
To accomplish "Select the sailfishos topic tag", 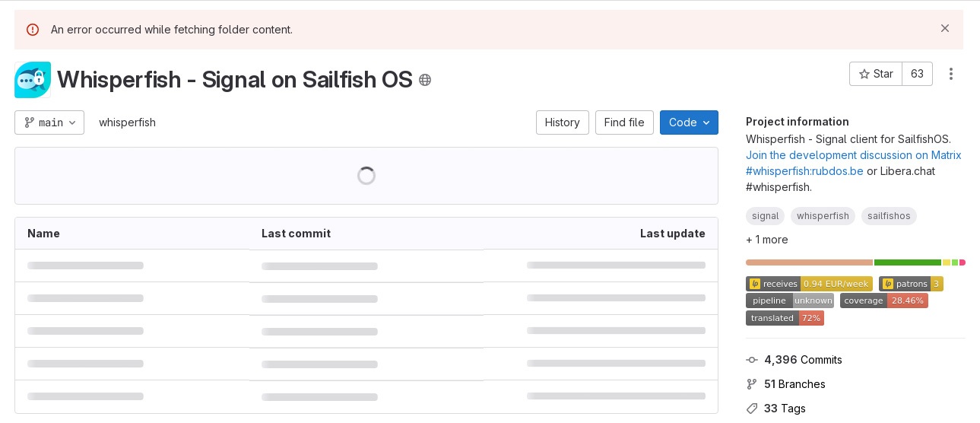I will (x=889, y=216).
